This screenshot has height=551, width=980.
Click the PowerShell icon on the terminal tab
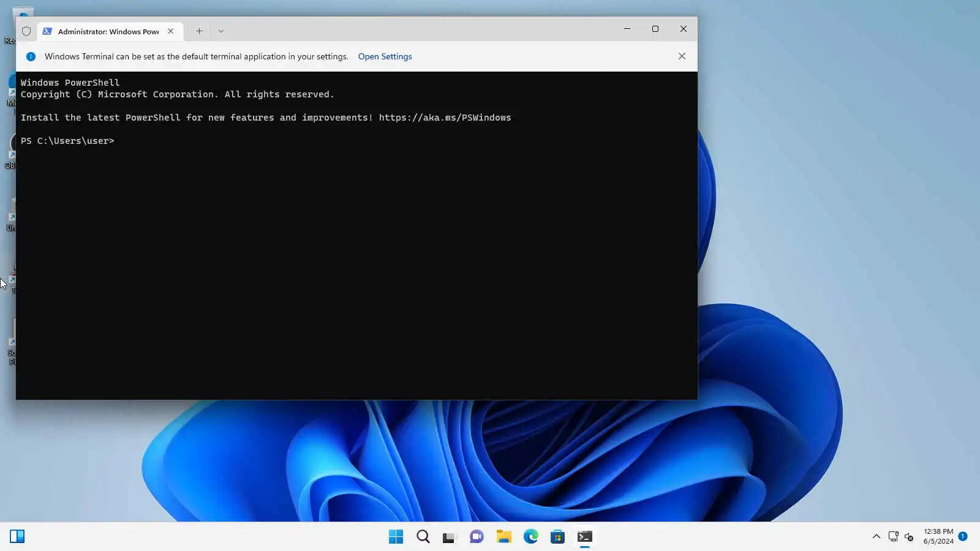click(47, 31)
